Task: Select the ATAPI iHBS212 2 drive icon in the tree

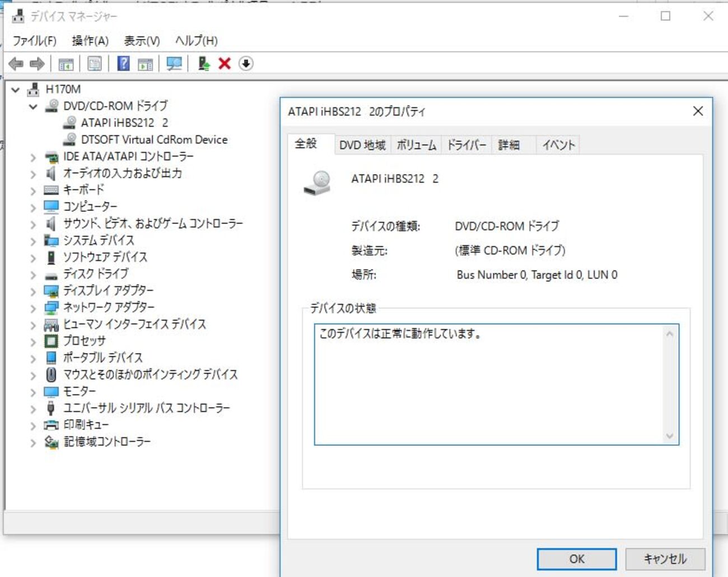Action: (x=70, y=123)
